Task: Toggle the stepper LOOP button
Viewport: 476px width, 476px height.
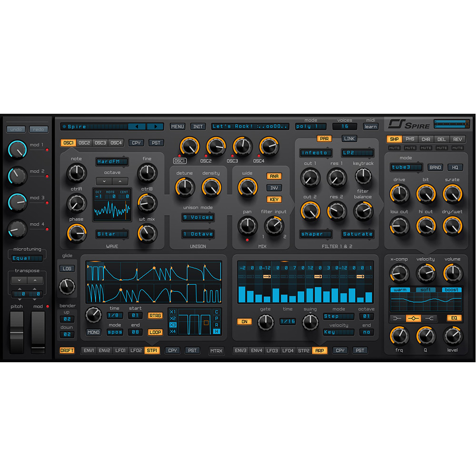Action: 155,332
